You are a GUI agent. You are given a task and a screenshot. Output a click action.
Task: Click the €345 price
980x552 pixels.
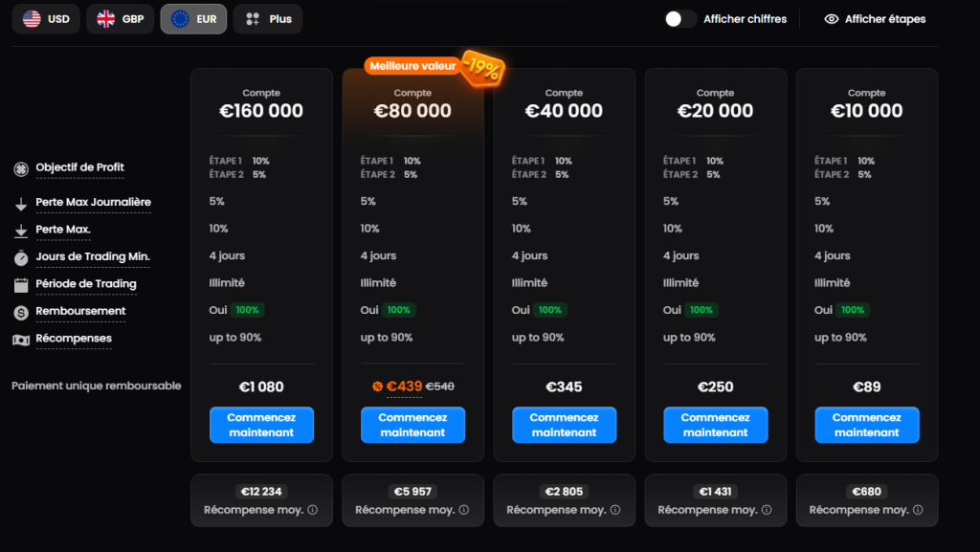[564, 386]
